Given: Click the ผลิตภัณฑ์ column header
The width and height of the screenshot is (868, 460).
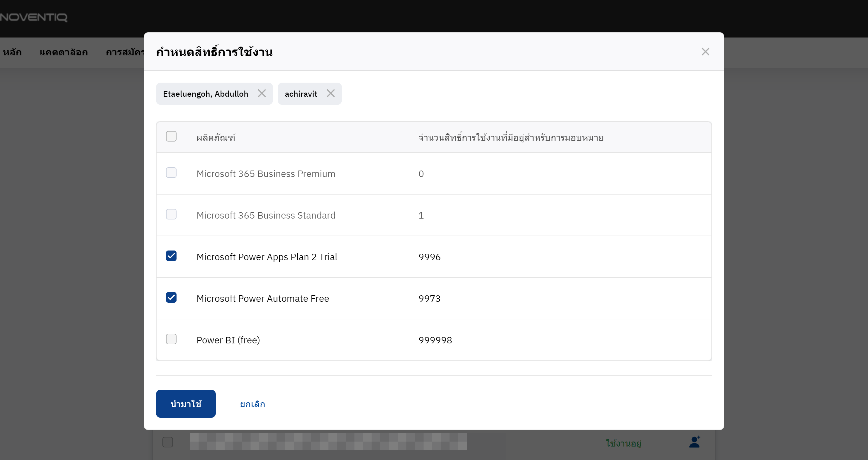Looking at the screenshot, I should click(x=216, y=137).
